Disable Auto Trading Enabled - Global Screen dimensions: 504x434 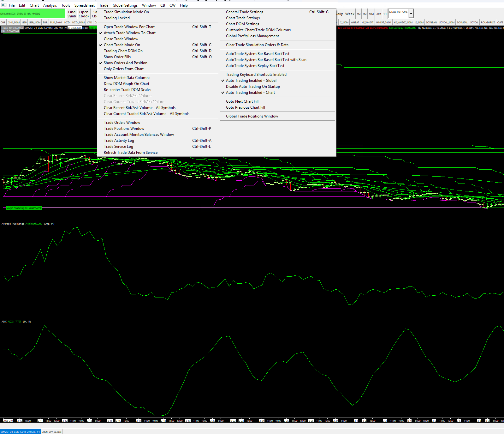tap(251, 81)
